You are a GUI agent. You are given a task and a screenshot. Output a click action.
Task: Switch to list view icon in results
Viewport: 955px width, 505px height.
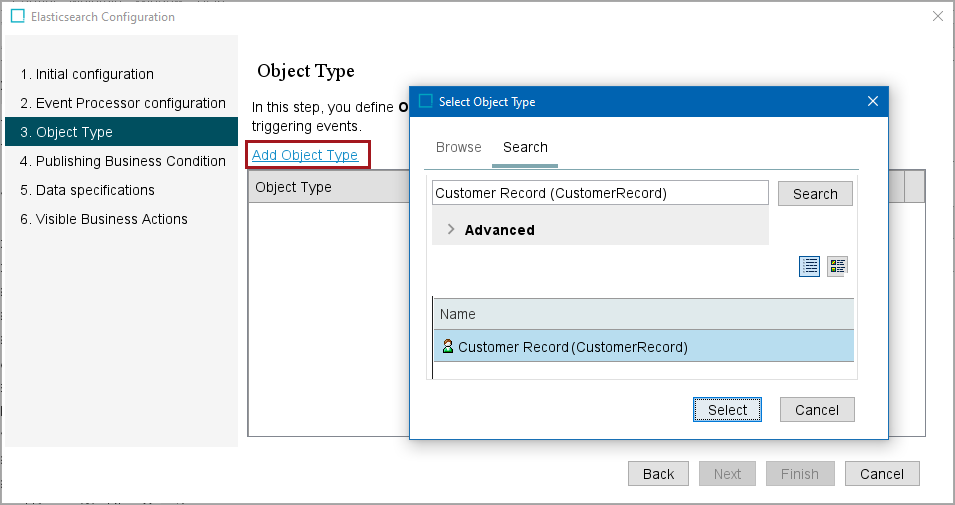pos(809,266)
